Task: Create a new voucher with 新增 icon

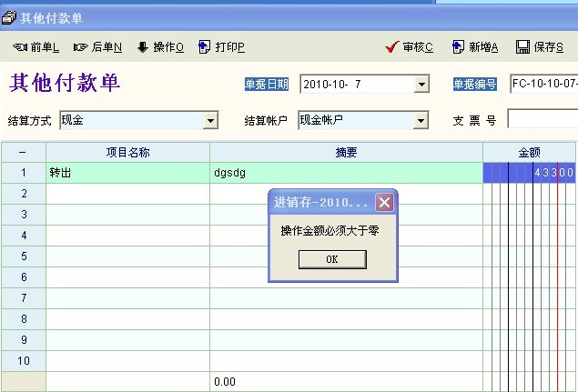Action: tap(459, 47)
